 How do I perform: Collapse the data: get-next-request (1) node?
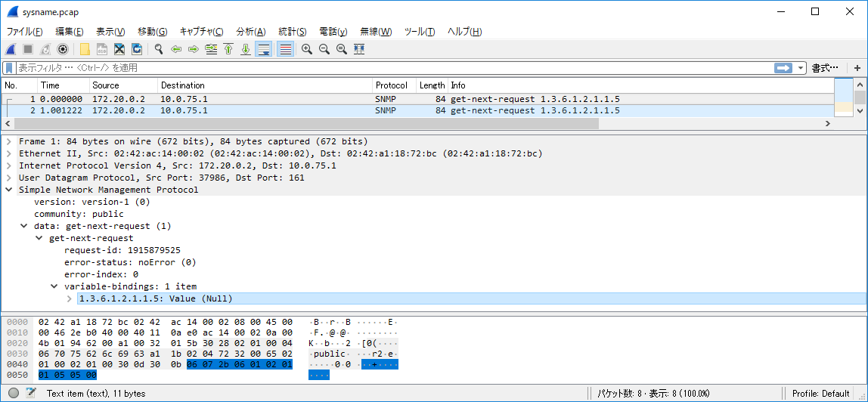point(23,226)
